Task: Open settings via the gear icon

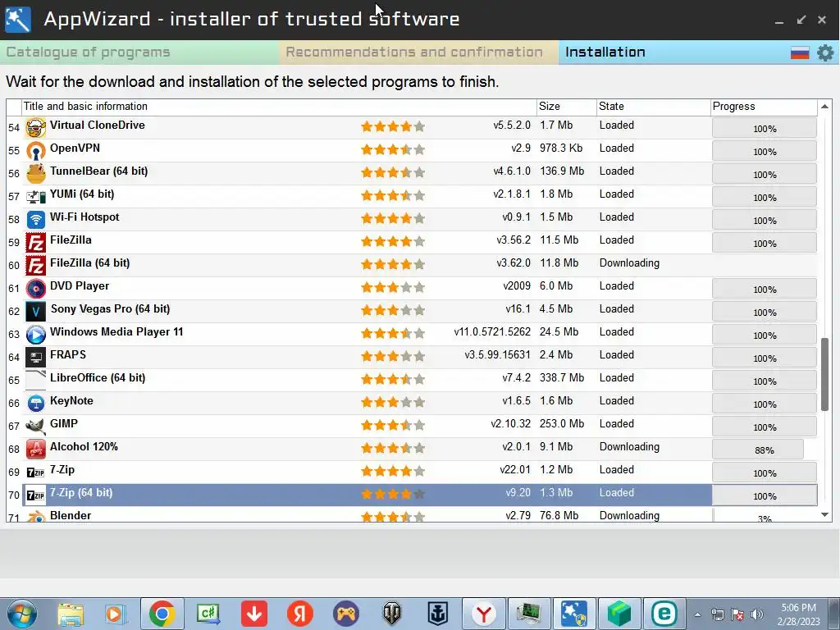Action: pyautogui.click(x=825, y=52)
